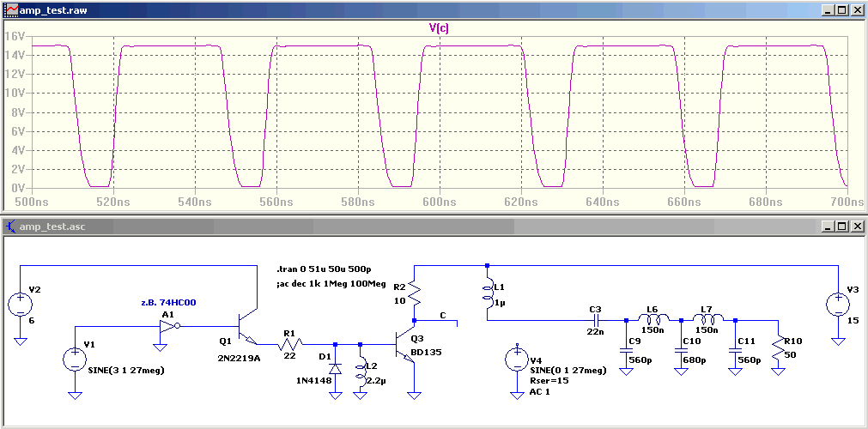
Task: Select inductor L6 symbol
Action: tap(653, 318)
